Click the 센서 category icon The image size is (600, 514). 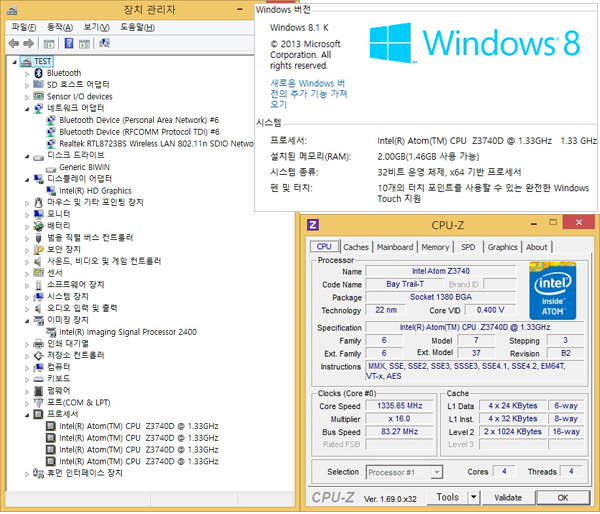point(38,273)
